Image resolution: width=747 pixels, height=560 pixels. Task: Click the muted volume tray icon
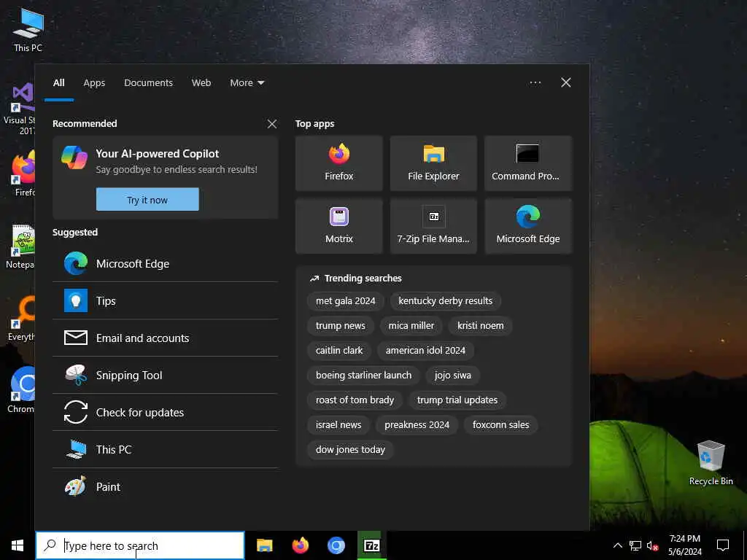click(652, 545)
